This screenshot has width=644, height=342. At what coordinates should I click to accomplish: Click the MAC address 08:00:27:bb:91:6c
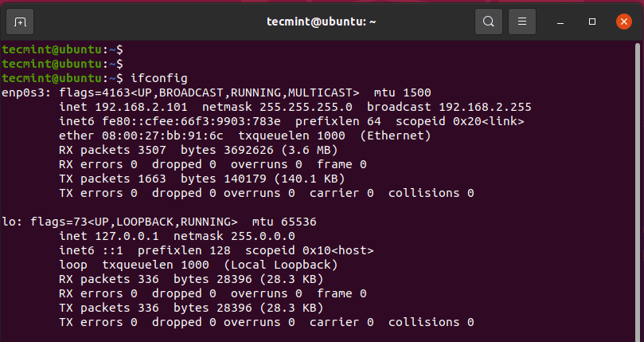click(x=149, y=136)
